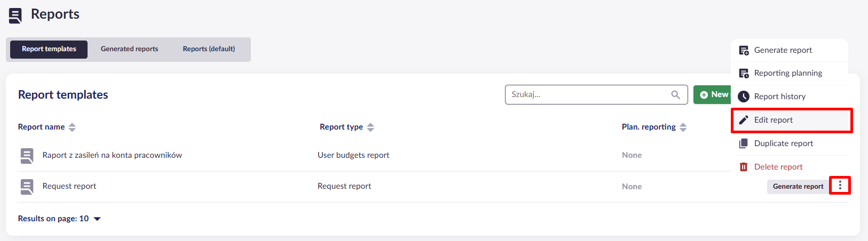
Task: Focus the Szukaj search field
Action: point(596,94)
